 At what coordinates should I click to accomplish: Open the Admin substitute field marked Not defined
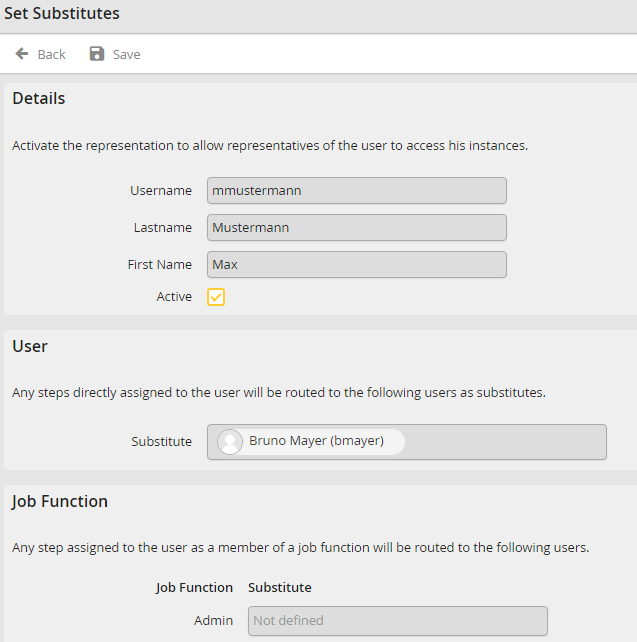(x=397, y=621)
